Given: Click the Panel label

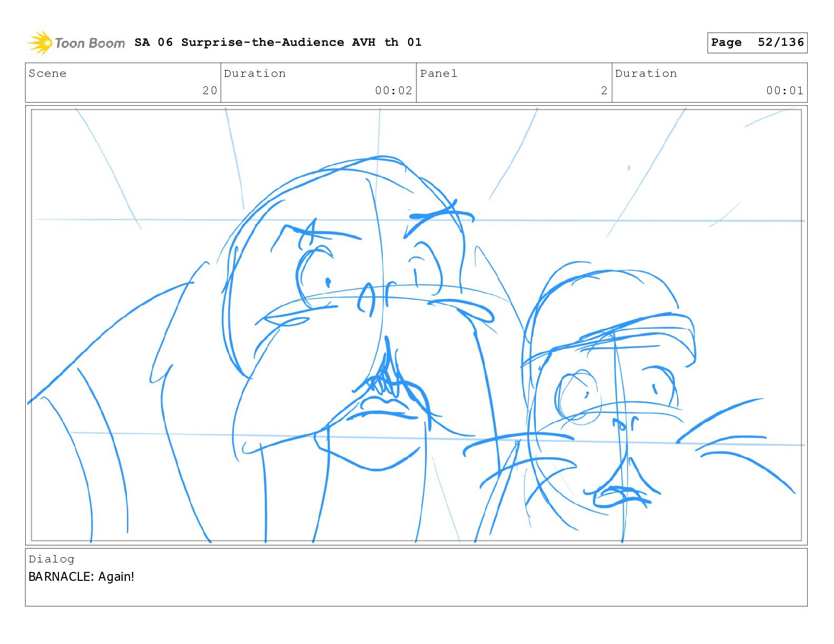Looking at the screenshot, I should [x=439, y=73].
